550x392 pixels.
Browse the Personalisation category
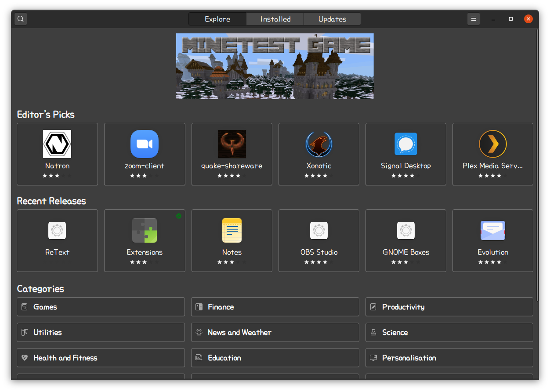(x=449, y=358)
